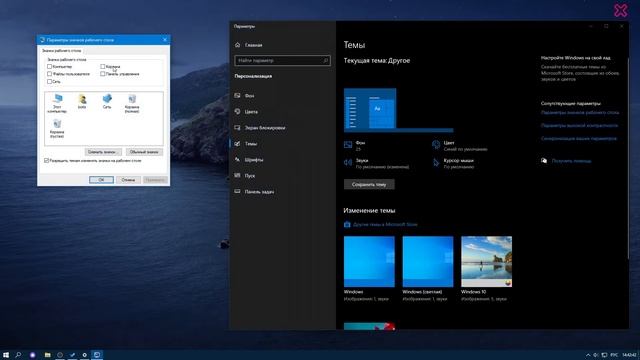Open the Панель задач sidebar entry

[x=259, y=191]
